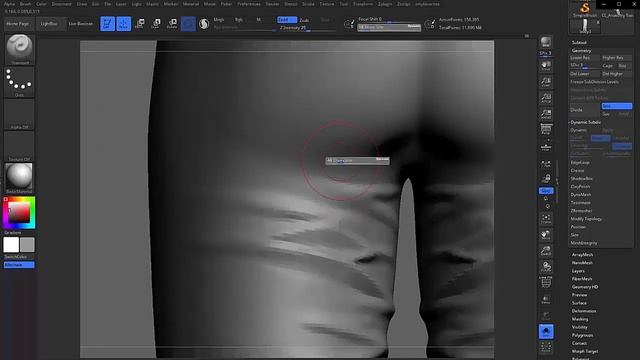
Task: Click the SwitchColor button
Action: 16,257
